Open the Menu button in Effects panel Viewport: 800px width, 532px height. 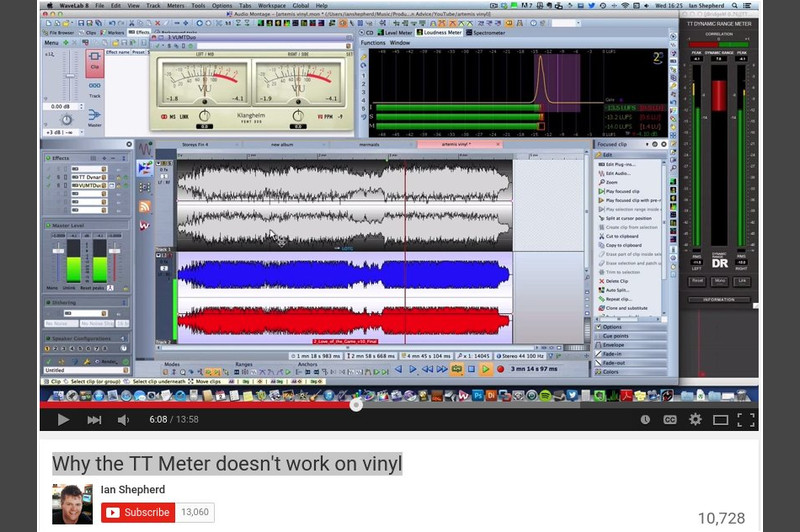click(x=51, y=43)
